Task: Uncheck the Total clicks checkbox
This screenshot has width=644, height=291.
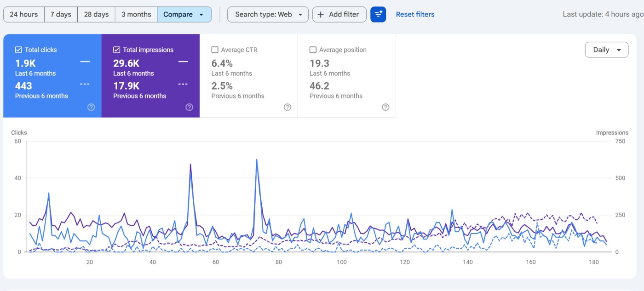Action: pyautogui.click(x=18, y=50)
